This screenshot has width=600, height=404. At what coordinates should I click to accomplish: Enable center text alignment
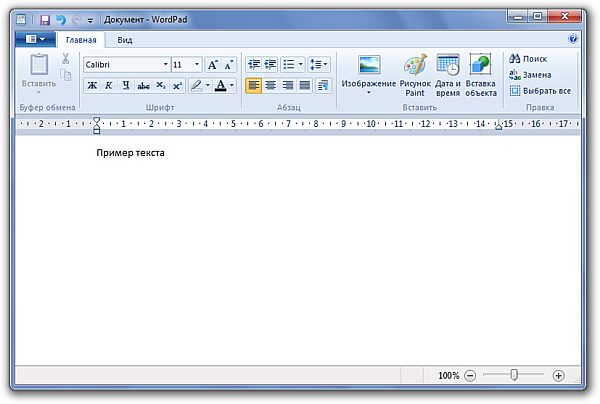pyautogui.click(x=271, y=86)
